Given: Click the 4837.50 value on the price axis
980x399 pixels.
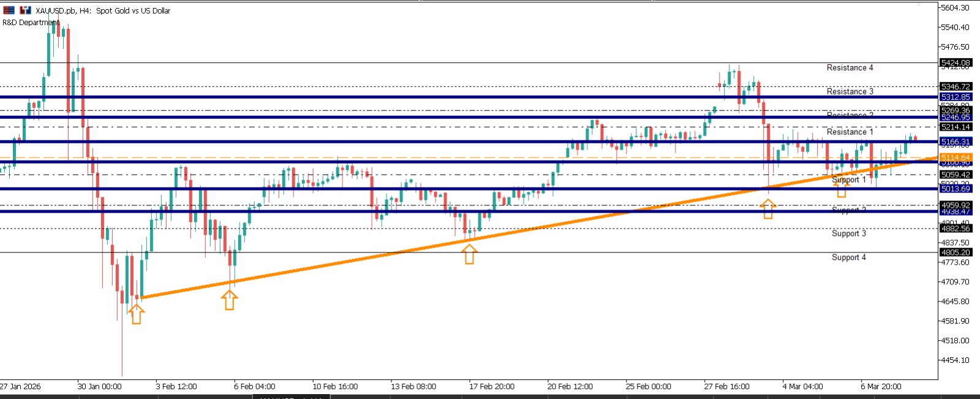Looking at the screenshot, I should click(956, 243).
